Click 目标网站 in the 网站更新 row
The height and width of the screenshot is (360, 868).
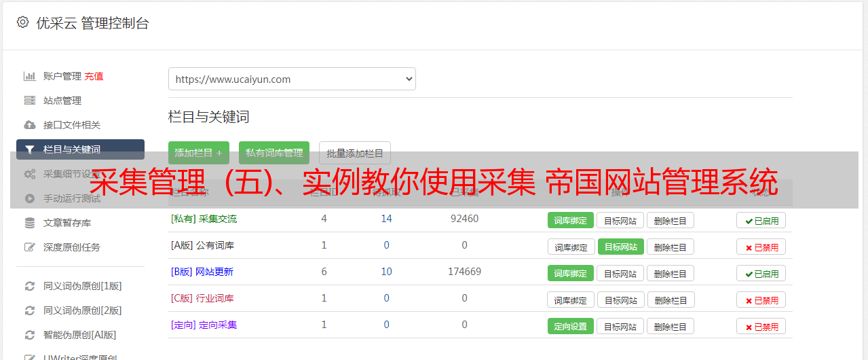(x=620, y=273)
